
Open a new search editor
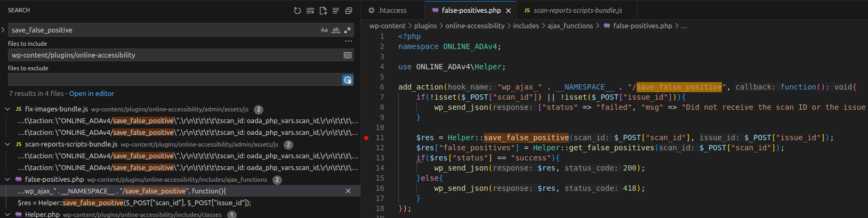(x=323, y=11)
